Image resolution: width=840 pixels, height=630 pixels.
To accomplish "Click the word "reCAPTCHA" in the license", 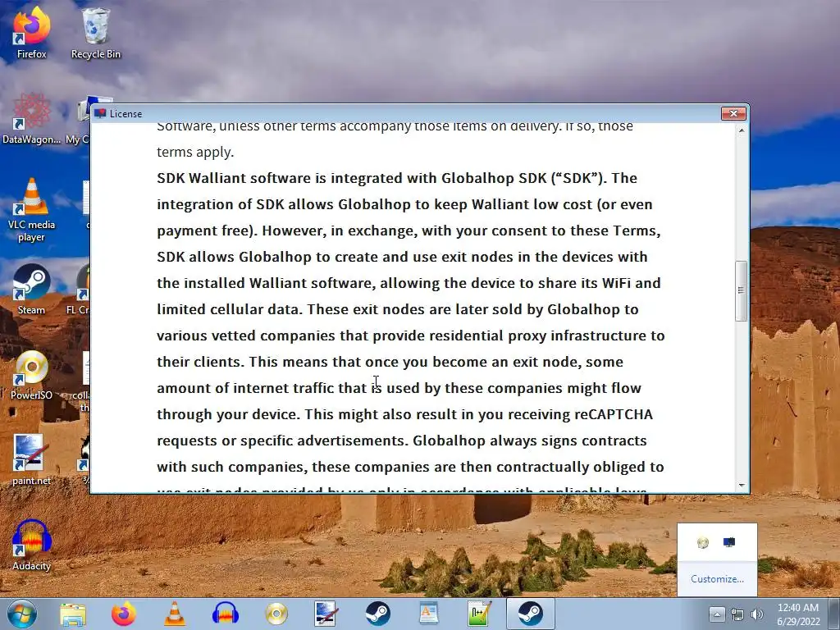I will pos(614,414).
